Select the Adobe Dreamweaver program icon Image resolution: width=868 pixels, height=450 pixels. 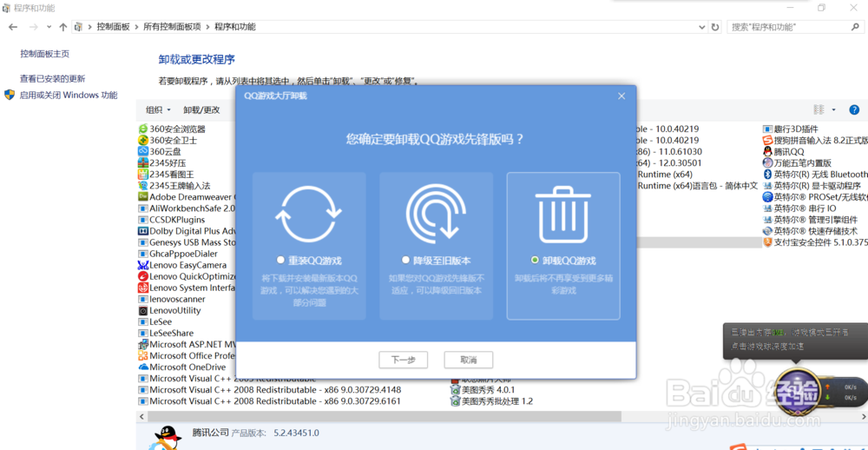coord(143,196)
